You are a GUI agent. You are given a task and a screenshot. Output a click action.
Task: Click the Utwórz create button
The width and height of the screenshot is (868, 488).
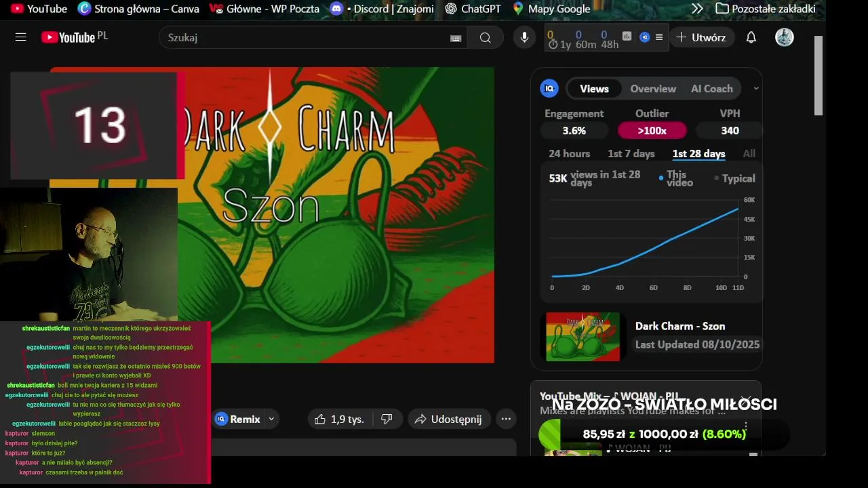[x=701, y=37]
